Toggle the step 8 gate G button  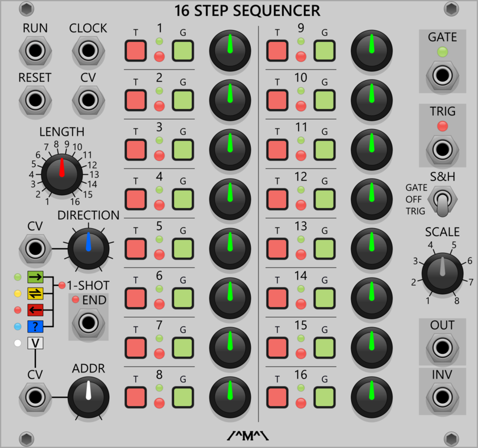click(x=183, y=397)
